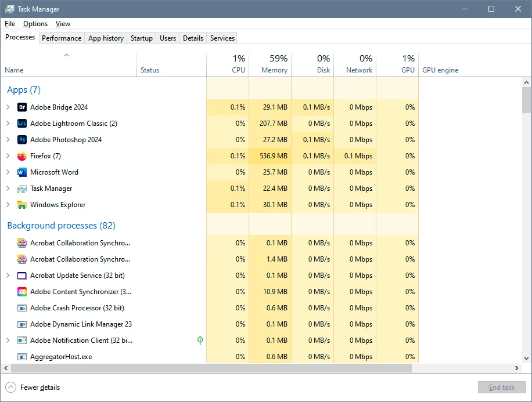Select the Adobe Content Synchronizer 10.9 MB cell
This screenshot has width=532, height=402.
pos(270,292)
